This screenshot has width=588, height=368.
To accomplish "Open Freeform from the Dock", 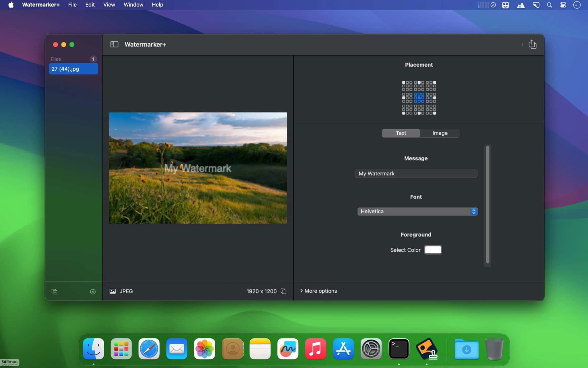I will [288, 349].
